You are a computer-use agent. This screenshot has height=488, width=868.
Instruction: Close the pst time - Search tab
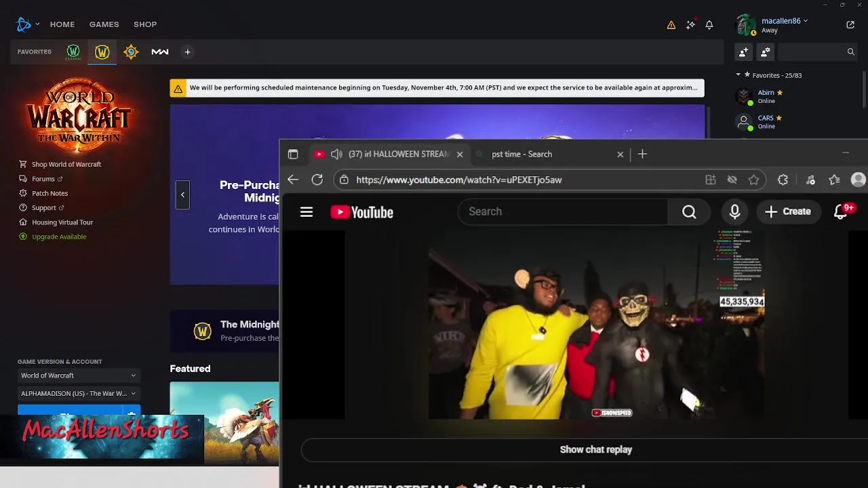[620, 154]
